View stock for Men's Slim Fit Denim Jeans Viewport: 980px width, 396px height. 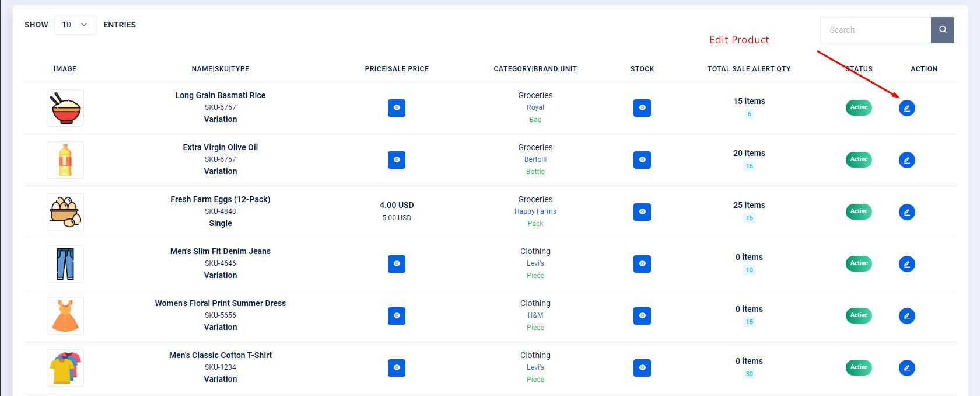click(x=642, y=264)
